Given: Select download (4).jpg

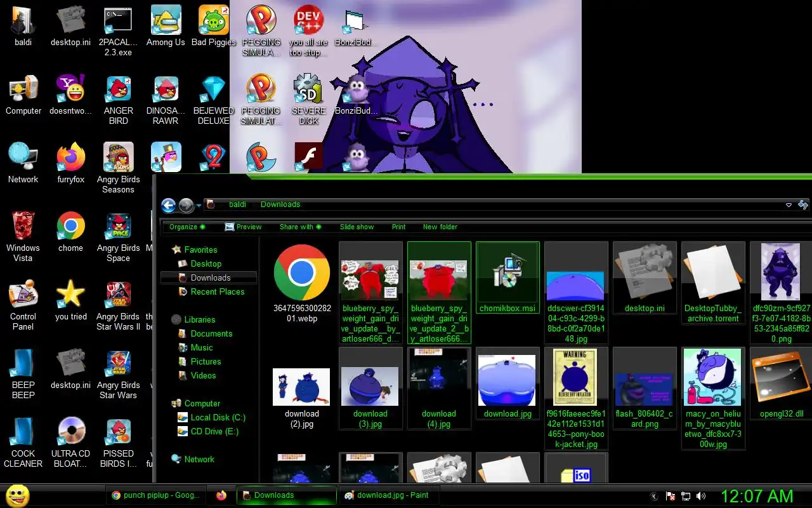Looking at the screenshot, I should point(439,389).
